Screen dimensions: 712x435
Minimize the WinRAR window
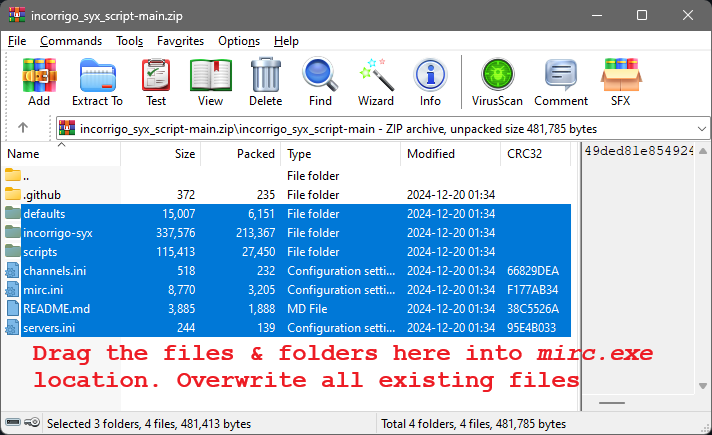tap(597, 15)
